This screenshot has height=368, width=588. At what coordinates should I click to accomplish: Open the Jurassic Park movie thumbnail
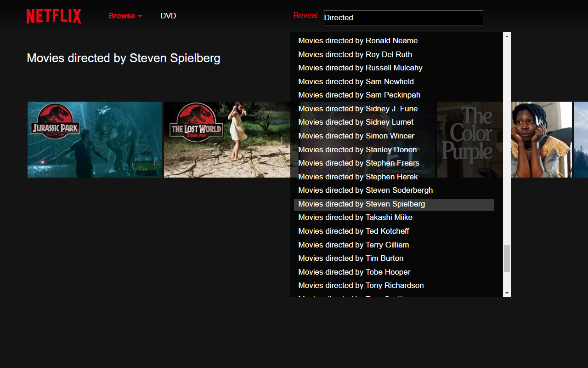click(x=95, y=139)
